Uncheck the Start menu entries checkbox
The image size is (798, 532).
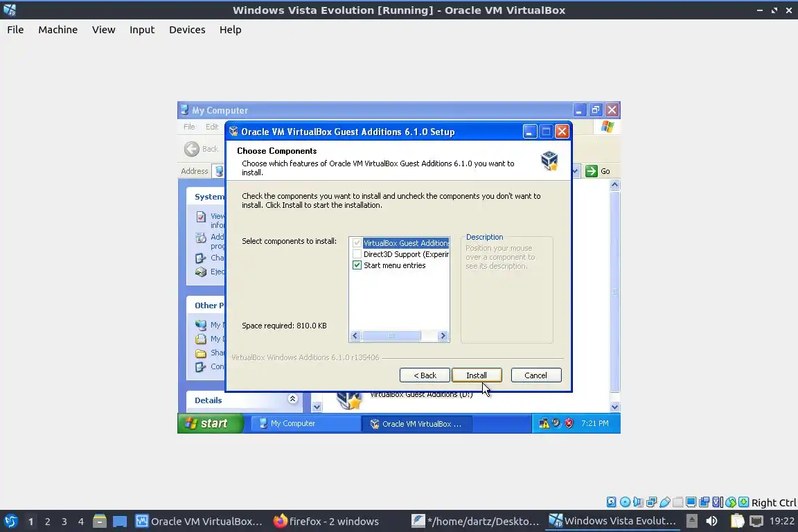pos(357,265)
